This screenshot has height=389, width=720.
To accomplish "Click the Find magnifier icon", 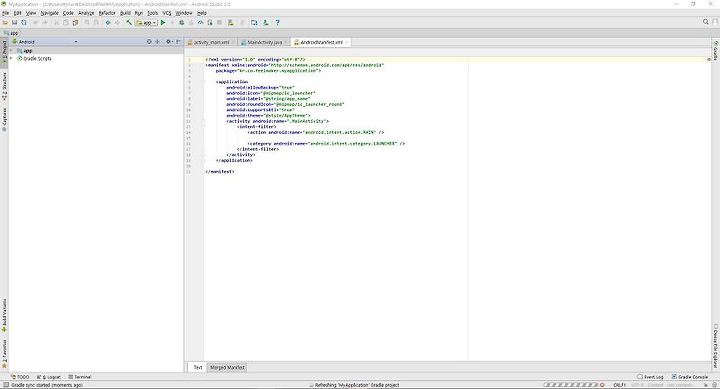I will pyautogui.click(x=87, y=22).
